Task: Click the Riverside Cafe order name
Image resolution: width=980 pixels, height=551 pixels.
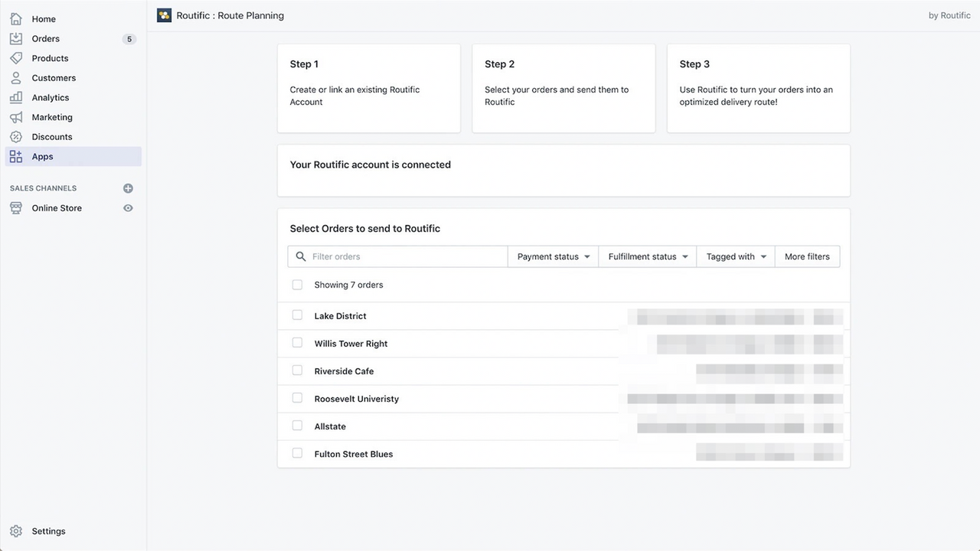Action: pos(344,371)
